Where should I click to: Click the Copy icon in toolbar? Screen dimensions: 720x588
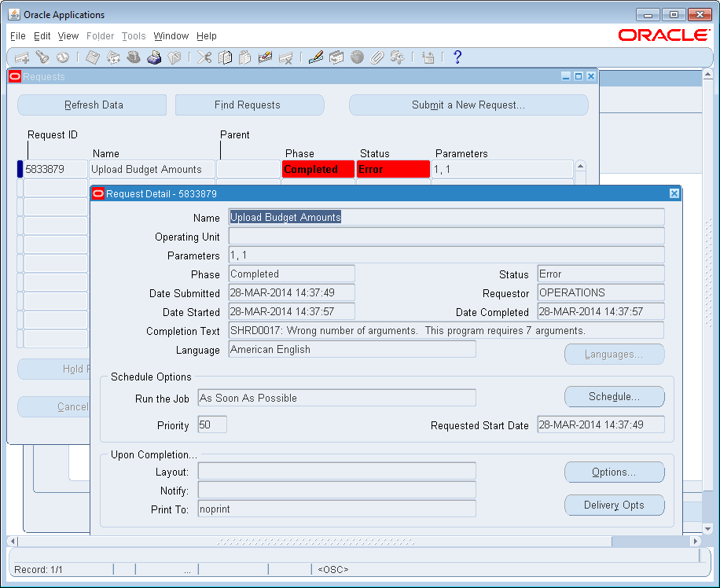pos(226,57)
